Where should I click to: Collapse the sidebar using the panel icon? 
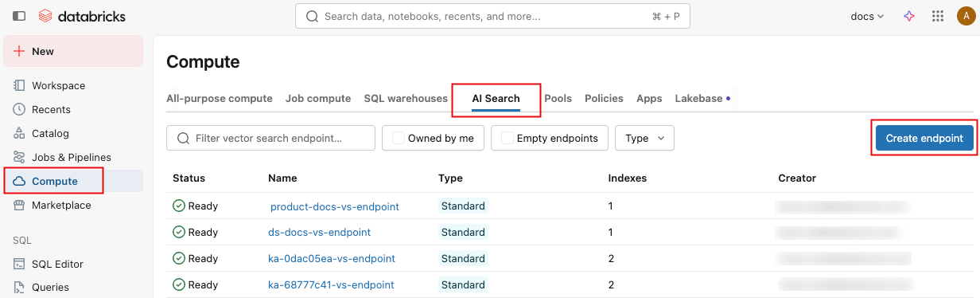coord(19,16)
